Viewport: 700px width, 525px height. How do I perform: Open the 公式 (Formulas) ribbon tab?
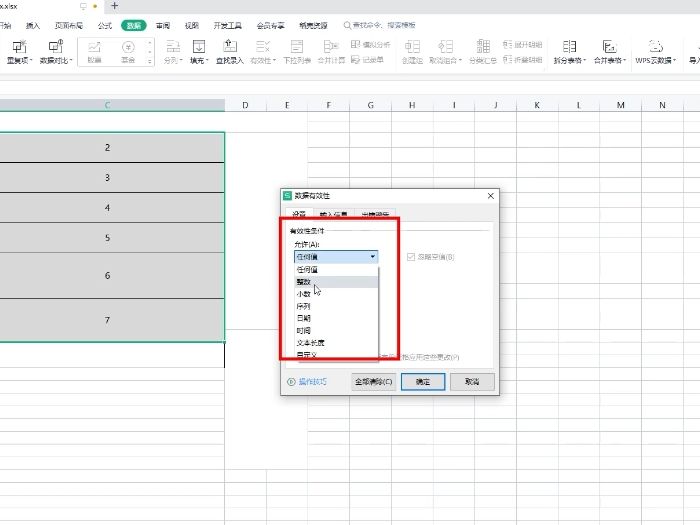[104, 25]
